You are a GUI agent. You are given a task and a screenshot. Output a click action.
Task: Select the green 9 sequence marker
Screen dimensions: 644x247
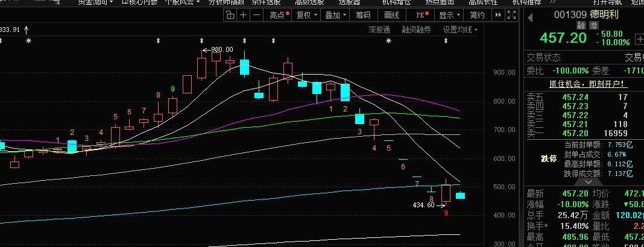point(172,89)
